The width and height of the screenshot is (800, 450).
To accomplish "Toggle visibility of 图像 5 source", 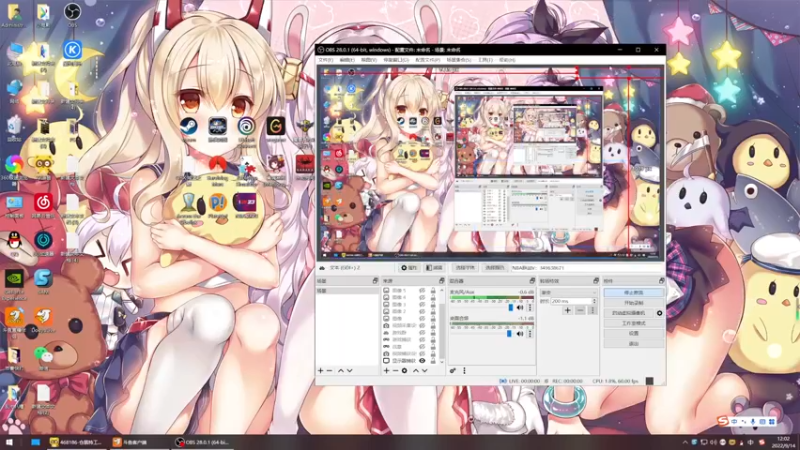I will click(x=422, y=290).
